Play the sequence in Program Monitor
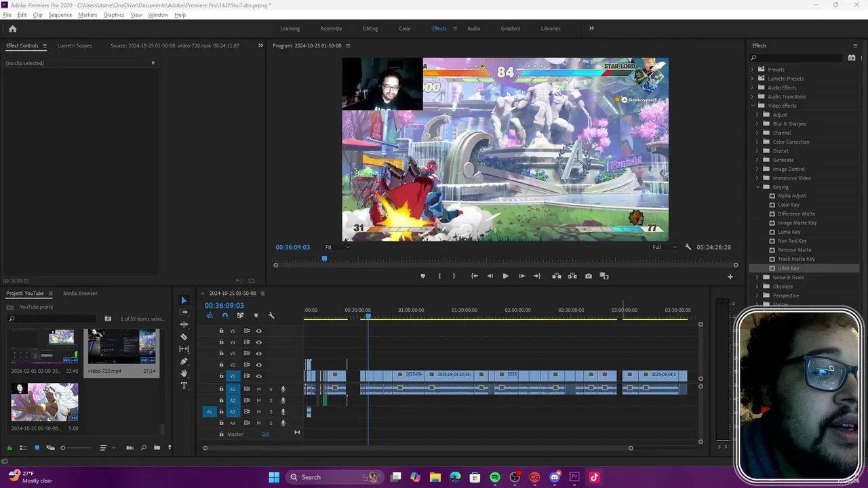868x488 pixels. click(505, 276)
